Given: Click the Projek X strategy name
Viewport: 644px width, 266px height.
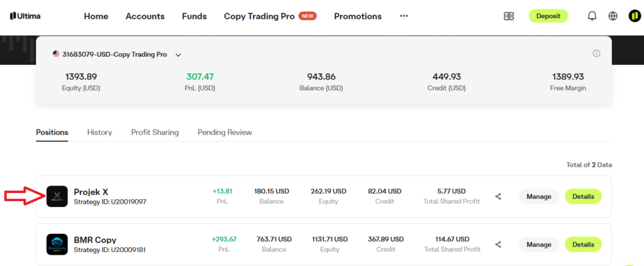Looking at the screenshot, I should click(91, 192).
